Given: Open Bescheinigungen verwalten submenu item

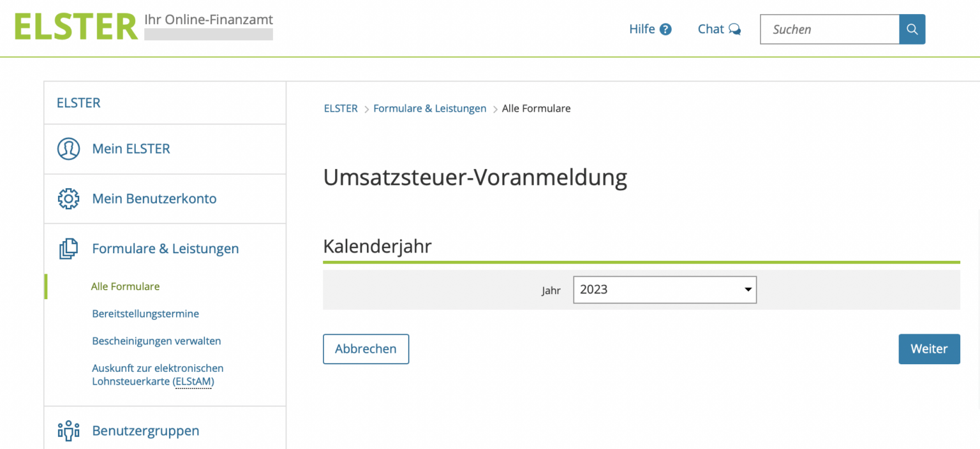Looking at the screenshot, I should [x=156, y=341].
